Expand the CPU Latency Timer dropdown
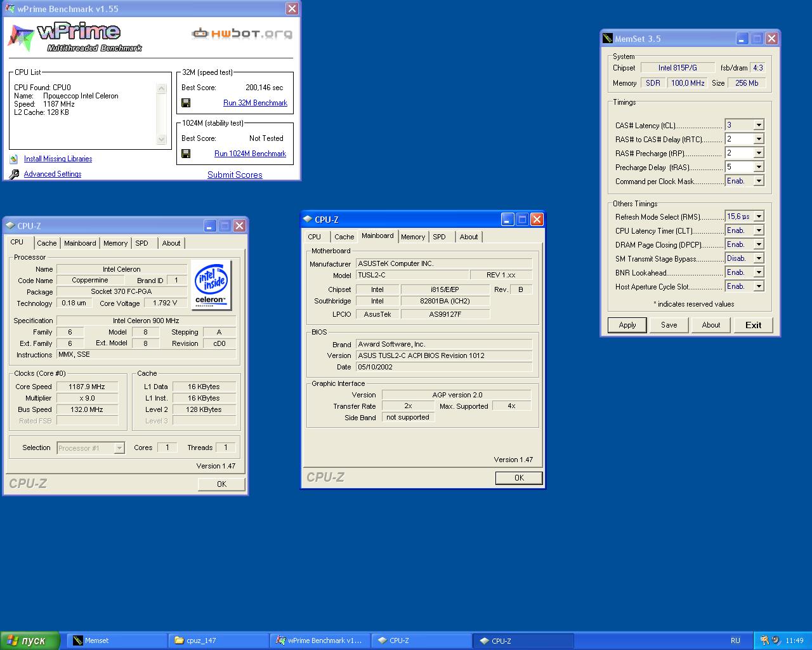This screenshot has width=812, height=650. coord(759,230)
